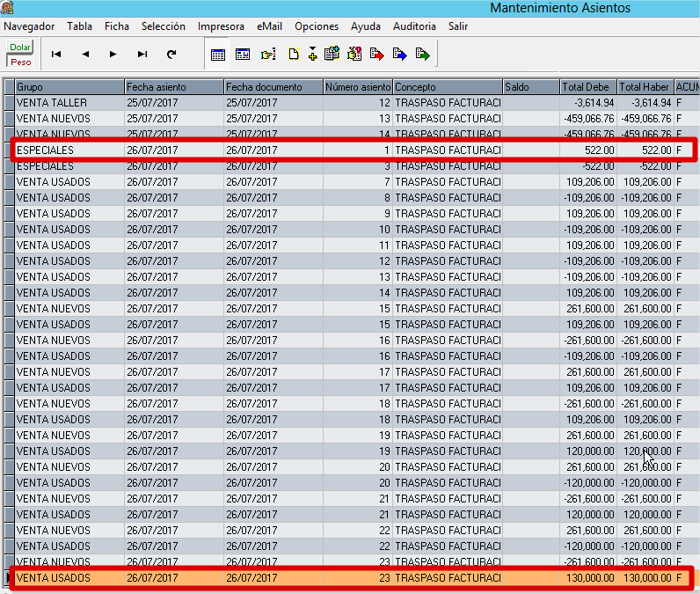Switch currency to Dolar
The image size is (700, 594).
(19, 47)
